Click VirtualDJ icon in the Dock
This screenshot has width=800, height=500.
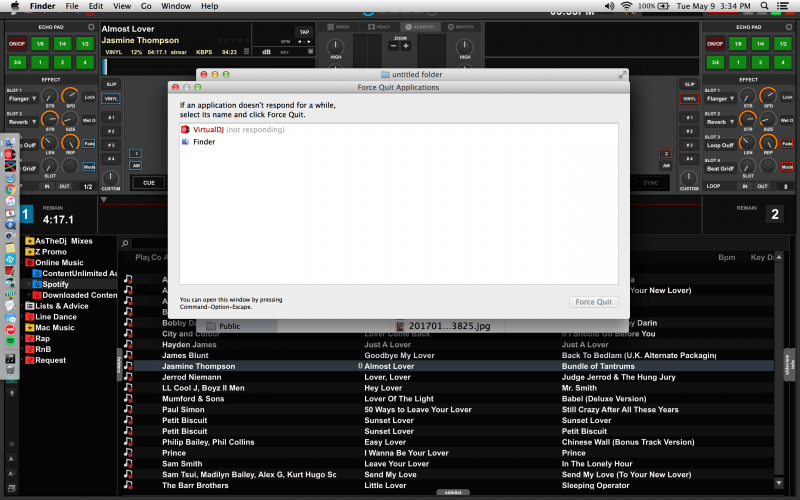point(10,154)
